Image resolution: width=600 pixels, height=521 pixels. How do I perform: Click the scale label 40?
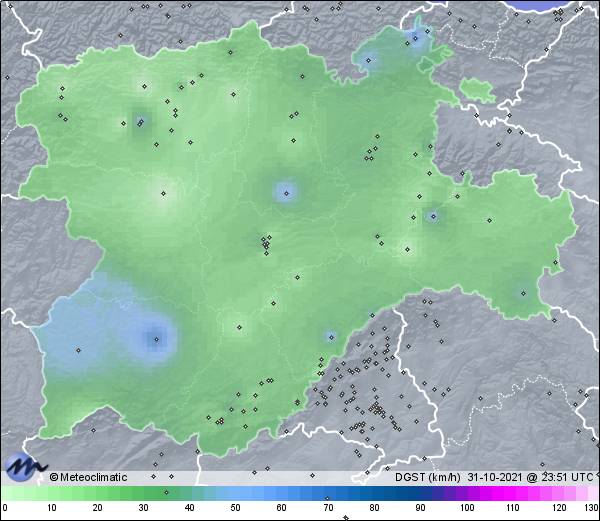pos(189,508)
